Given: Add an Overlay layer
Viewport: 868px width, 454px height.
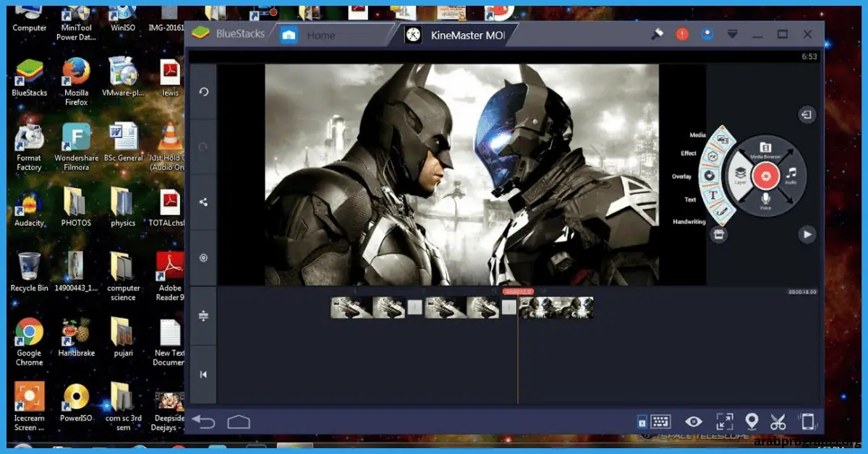Looking at the screenshot, I should (709, 175).
